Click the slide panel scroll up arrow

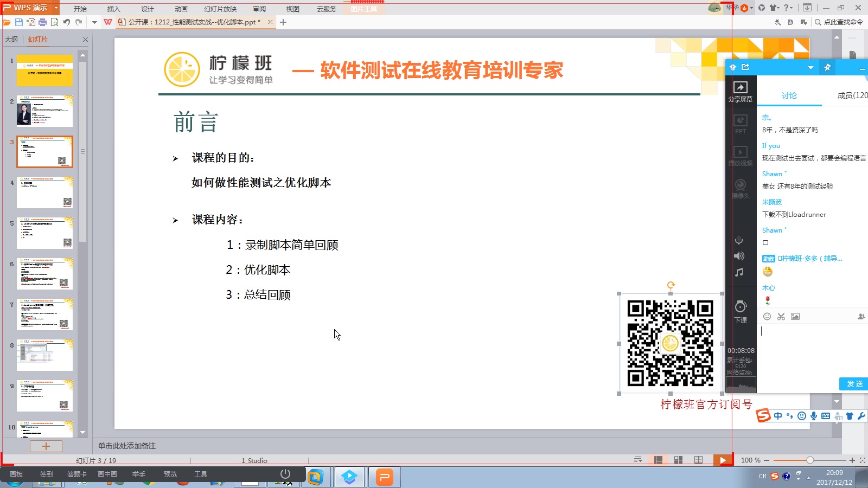(83, 55)
